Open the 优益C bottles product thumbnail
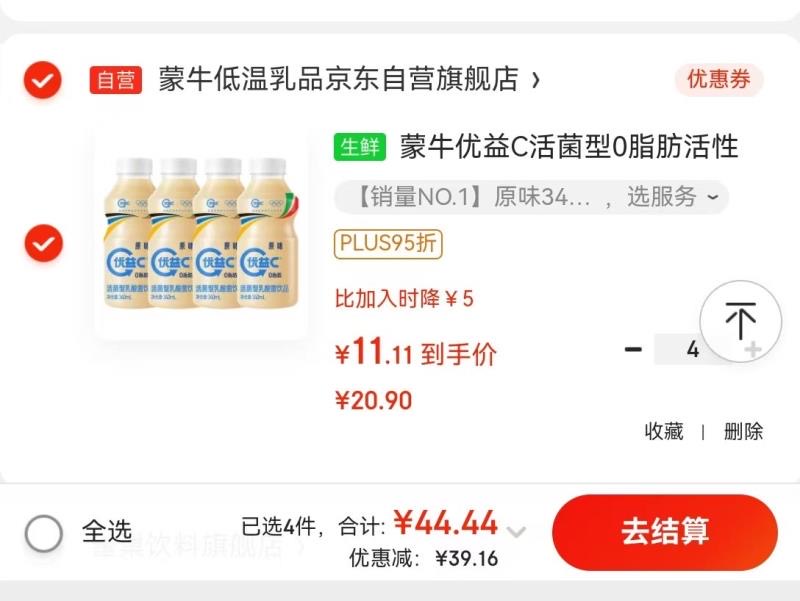Image resolution: width=800 pixels, height=601 pixels. [202, 233]
